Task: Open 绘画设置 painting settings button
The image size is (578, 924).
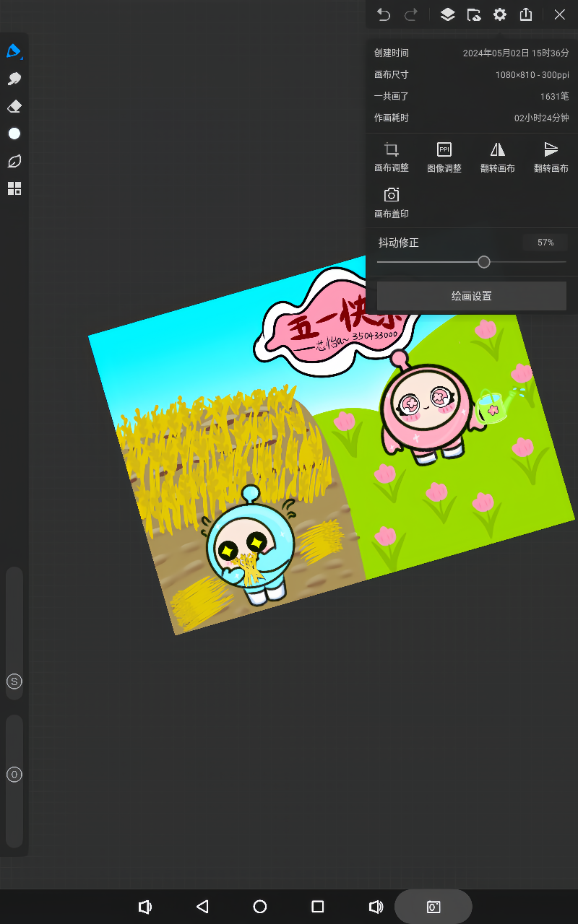Action: pyautogui.click(x=471, y=296)
